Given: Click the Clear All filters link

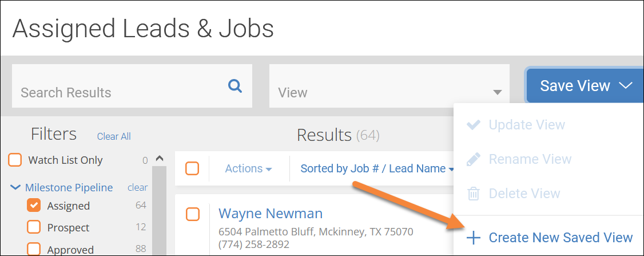Looking at the screenshot, I should click(x=114, y=136).
